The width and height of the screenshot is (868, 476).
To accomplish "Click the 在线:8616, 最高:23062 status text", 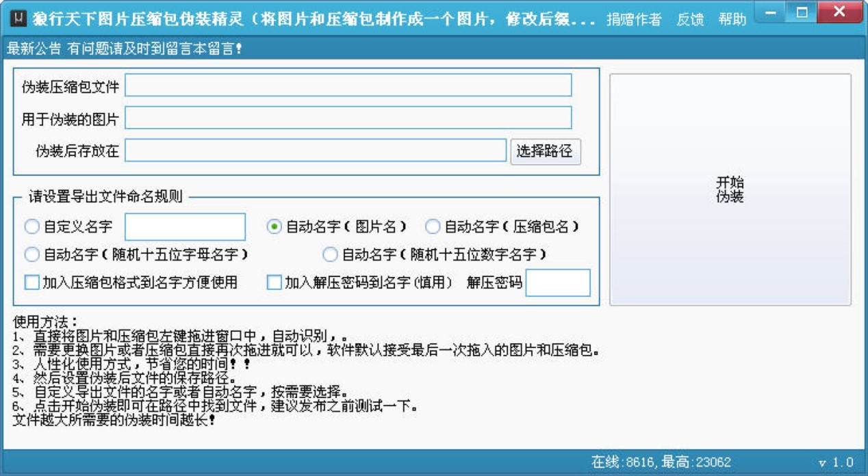I will click(661, 462).
